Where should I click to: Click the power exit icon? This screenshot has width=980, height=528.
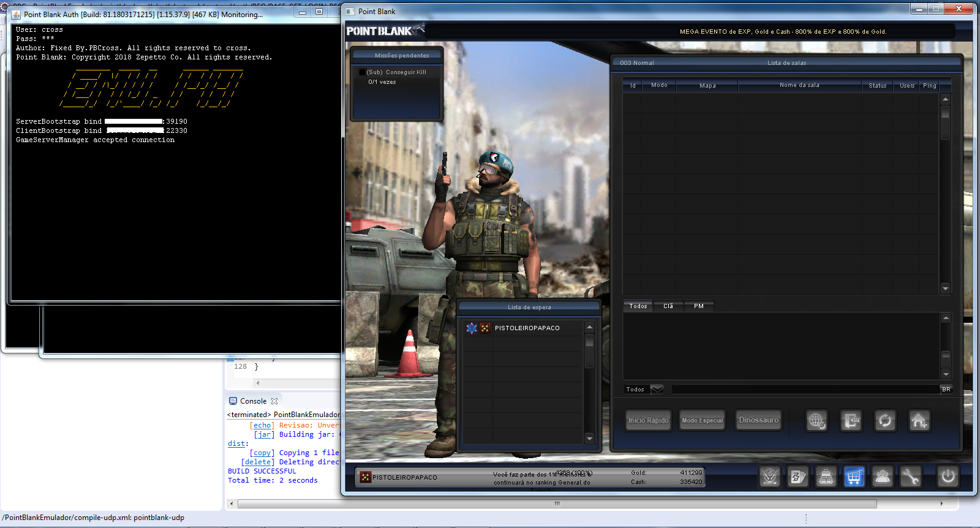(948, 476)
